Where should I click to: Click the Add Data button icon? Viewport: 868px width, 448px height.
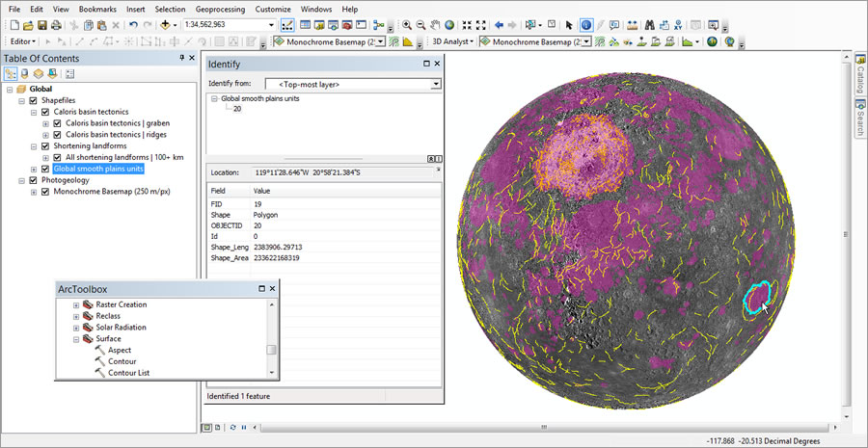pyautogui.click(x=166, y=24)
